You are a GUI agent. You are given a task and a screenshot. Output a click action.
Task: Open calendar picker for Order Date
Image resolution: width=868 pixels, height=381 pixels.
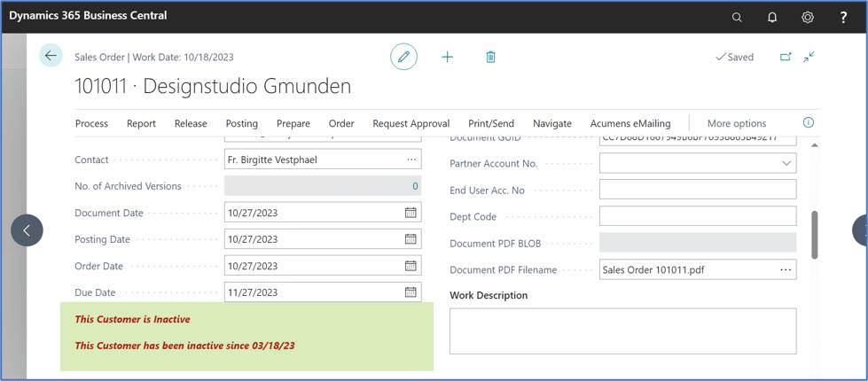[411, 266]
